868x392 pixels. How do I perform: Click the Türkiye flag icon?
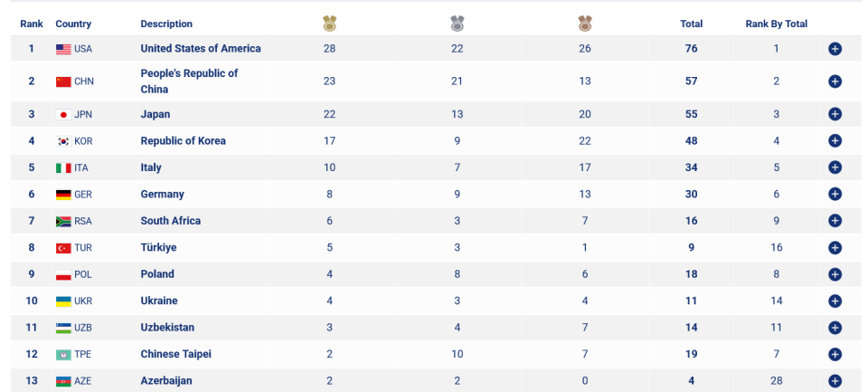pyautogui.click(x=63, y=248)
